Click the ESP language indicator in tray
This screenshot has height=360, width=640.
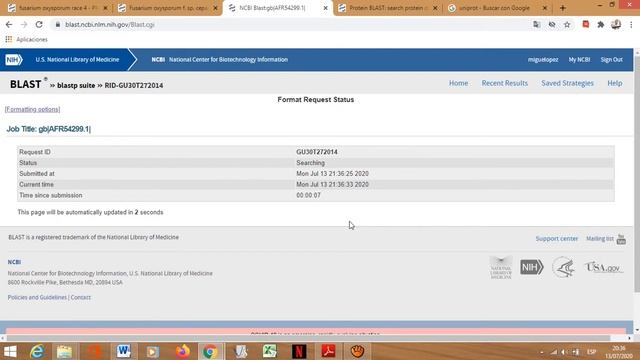click(591, 352)
